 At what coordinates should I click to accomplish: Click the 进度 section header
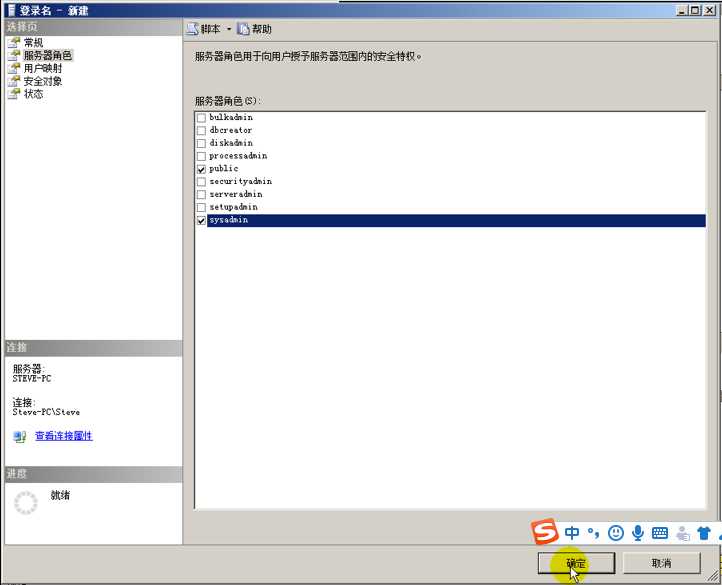click(x=93, y=474)
